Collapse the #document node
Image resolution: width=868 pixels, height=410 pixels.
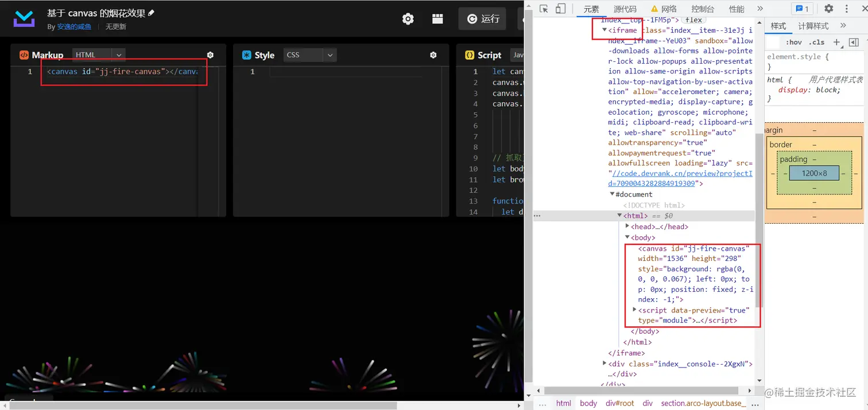coord(612,194)
